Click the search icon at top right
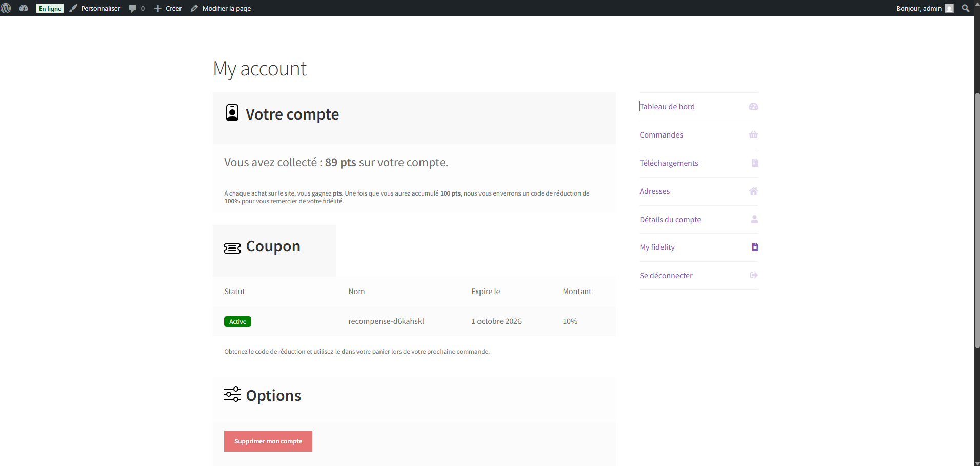This screenshot has width=980, height=466. [966, 8]
